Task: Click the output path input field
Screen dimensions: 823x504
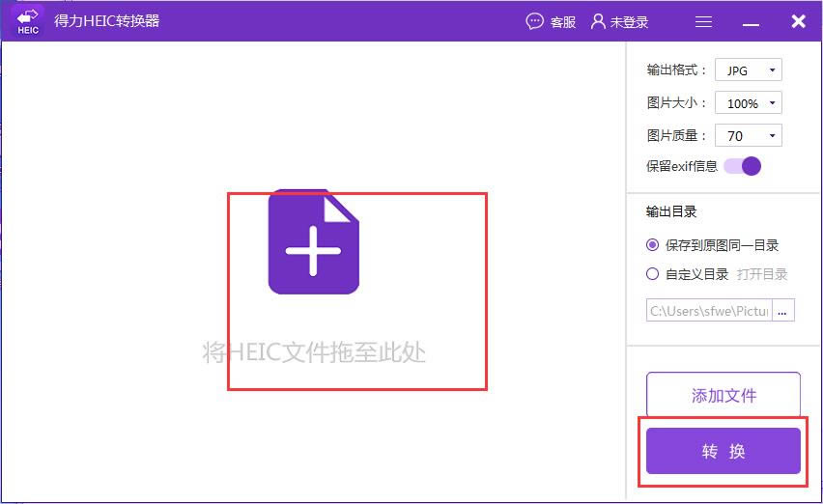Action: pyautogui.click(x=709, y=310)
